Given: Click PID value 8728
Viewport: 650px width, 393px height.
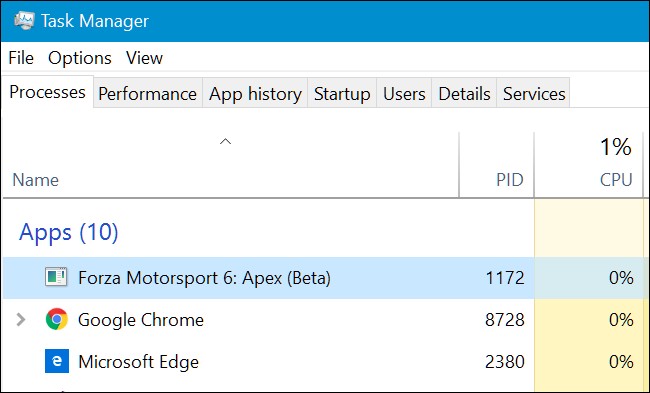Looking at the screenshot, I should click(x=505, y=320).
